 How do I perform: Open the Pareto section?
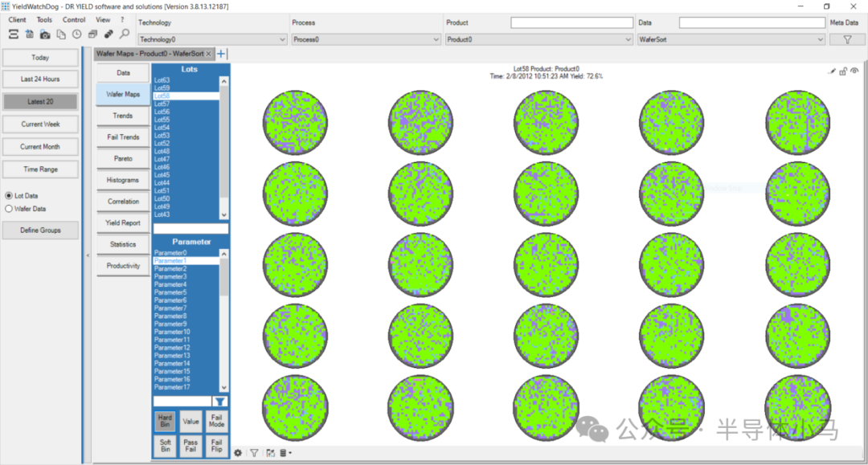[123, 159]
